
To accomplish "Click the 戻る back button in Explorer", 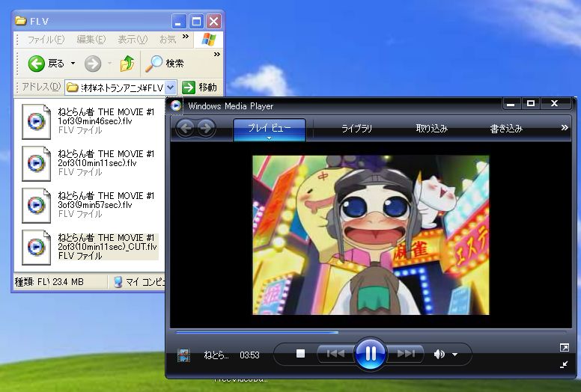I will [46, 64].
